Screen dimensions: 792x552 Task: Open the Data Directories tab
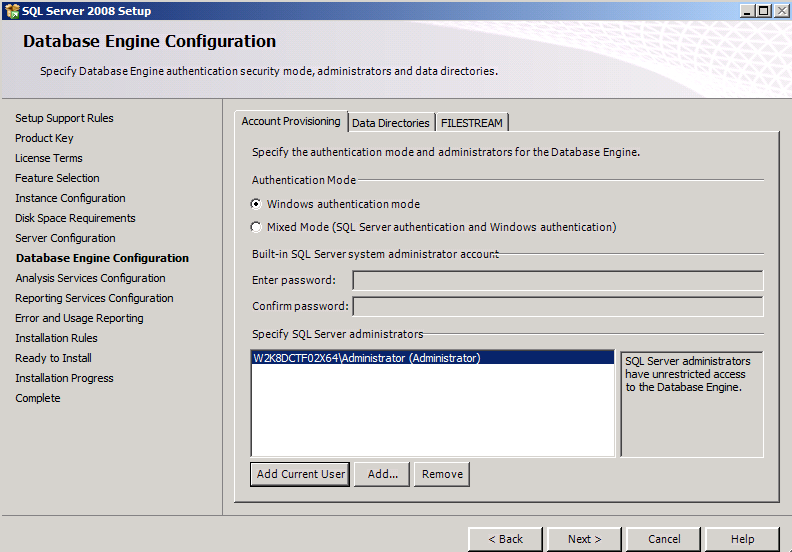point(391,123)
